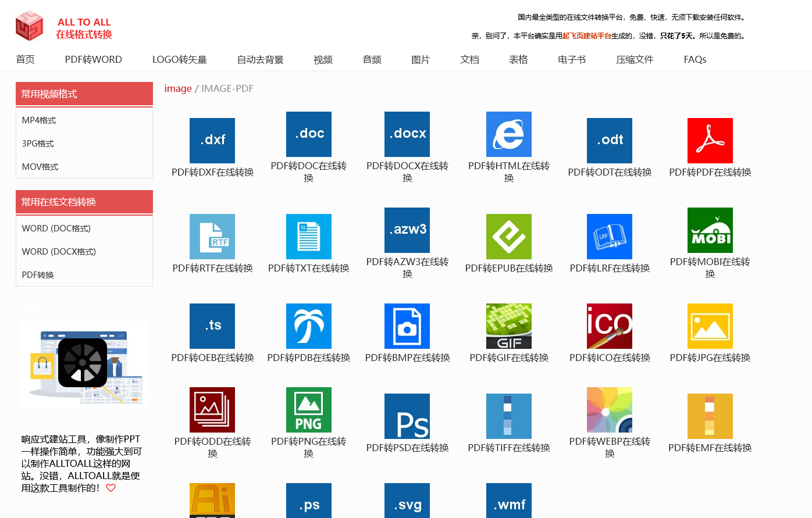Click the heart icon in sidebar text
Image resolution: width=812 pixels, height=518 pixels.
pos(111,488)
